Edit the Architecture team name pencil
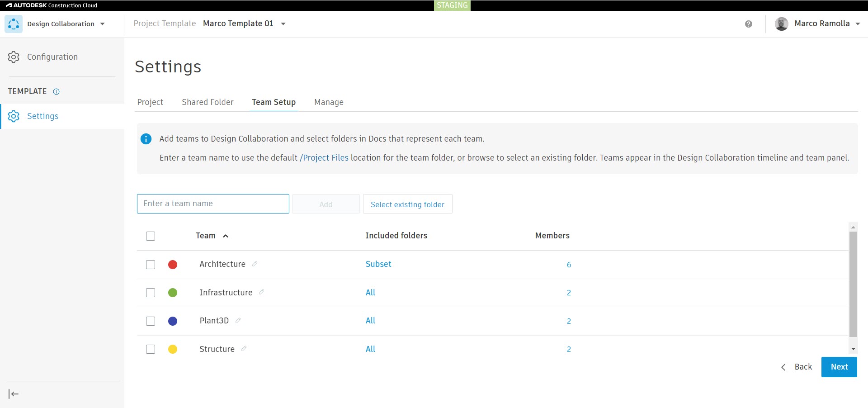 (255, 264)
